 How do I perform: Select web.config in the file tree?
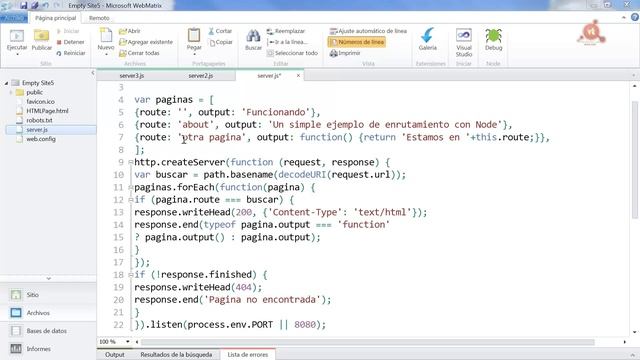(x=41, y=139)
